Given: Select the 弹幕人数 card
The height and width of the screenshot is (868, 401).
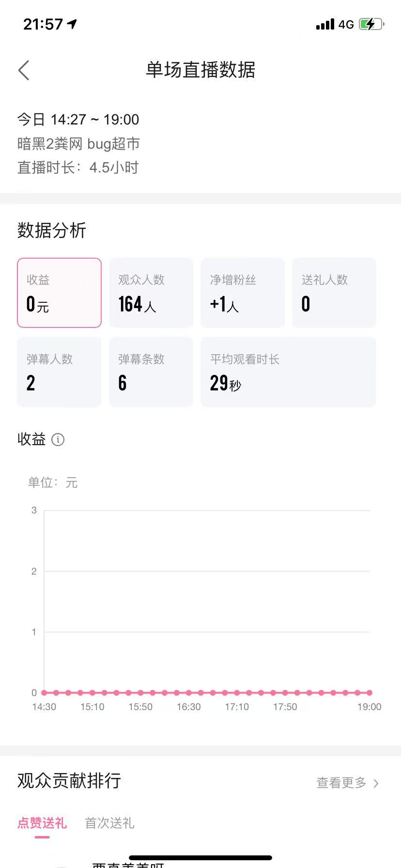Looking at the screenshot, I should click(59, 372).
